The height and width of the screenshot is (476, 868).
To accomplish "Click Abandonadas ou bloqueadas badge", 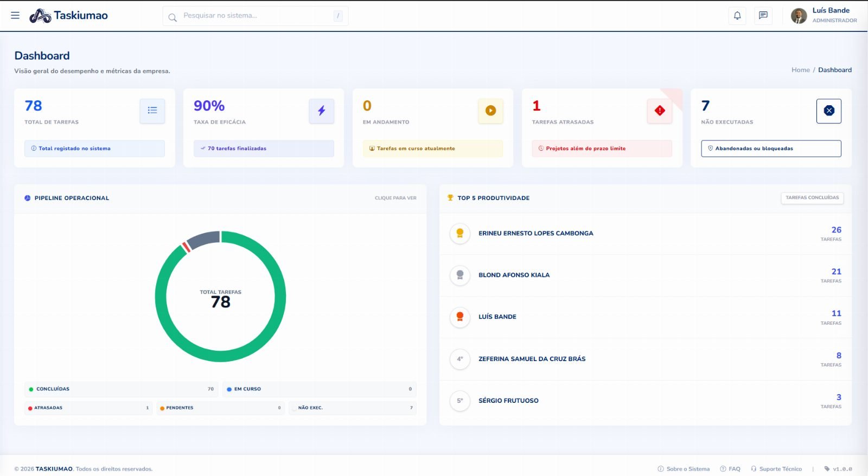I will pyautogui.click(x=771, y=149).
